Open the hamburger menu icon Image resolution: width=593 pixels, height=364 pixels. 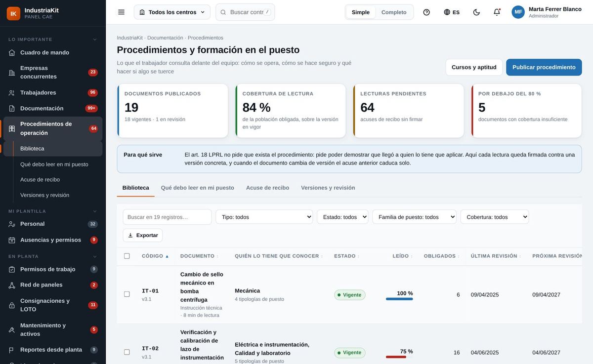click(121, 12)
